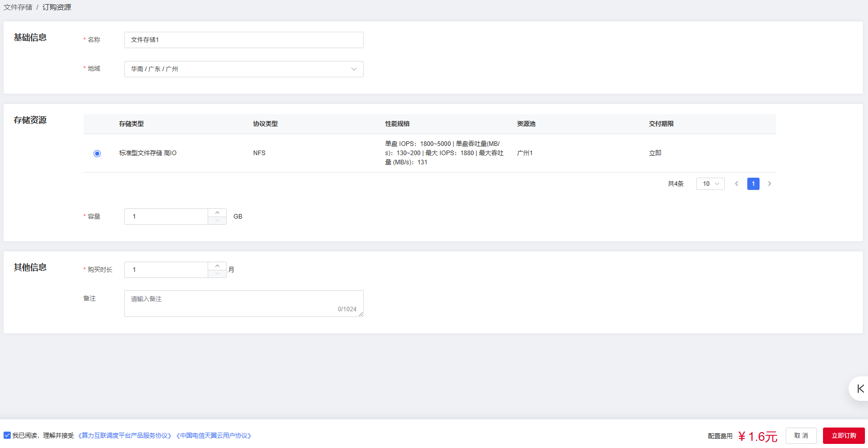Increase purchase duration with up arrow
This screenshot has height=448, width=868.
click(x=217, y=266)
